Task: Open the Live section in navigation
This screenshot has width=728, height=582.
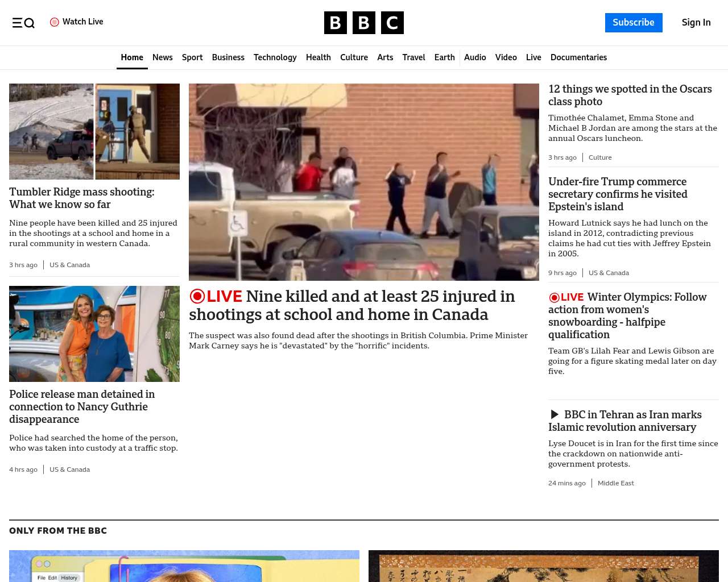Action: click(x=533, y=57)
